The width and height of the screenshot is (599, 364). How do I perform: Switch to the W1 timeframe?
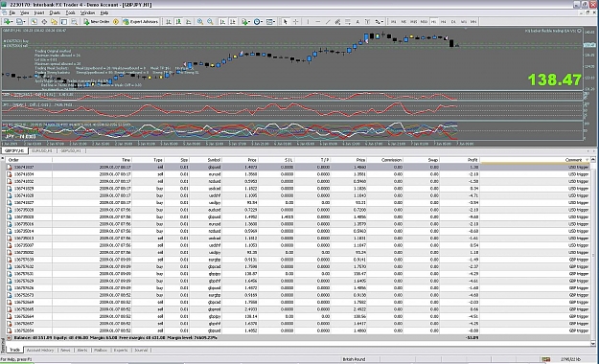pyautogui.click(x=463, y=22)
